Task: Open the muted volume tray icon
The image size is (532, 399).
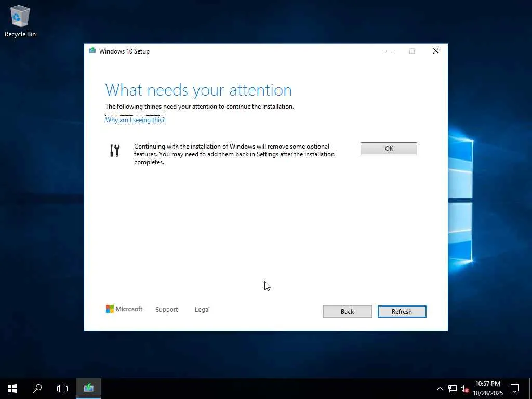Action: coord(464,389)
